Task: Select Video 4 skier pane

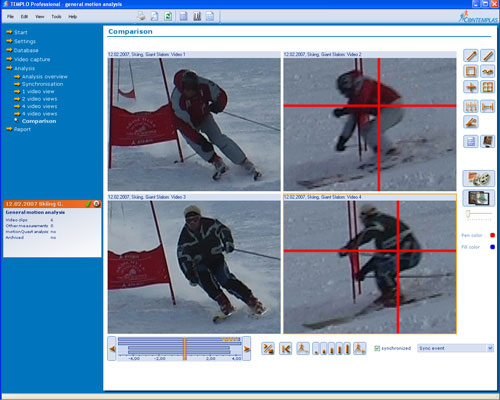Action: click(x=370, y=267)
